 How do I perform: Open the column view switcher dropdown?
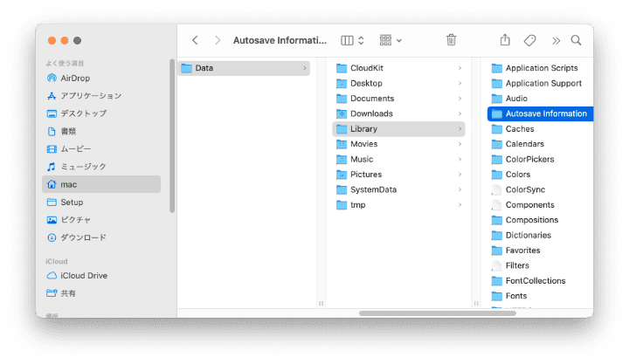351,40
